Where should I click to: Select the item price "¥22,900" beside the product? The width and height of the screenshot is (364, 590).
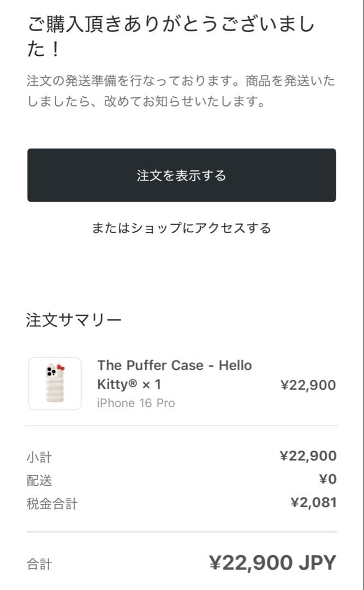[x=308, y=385]
